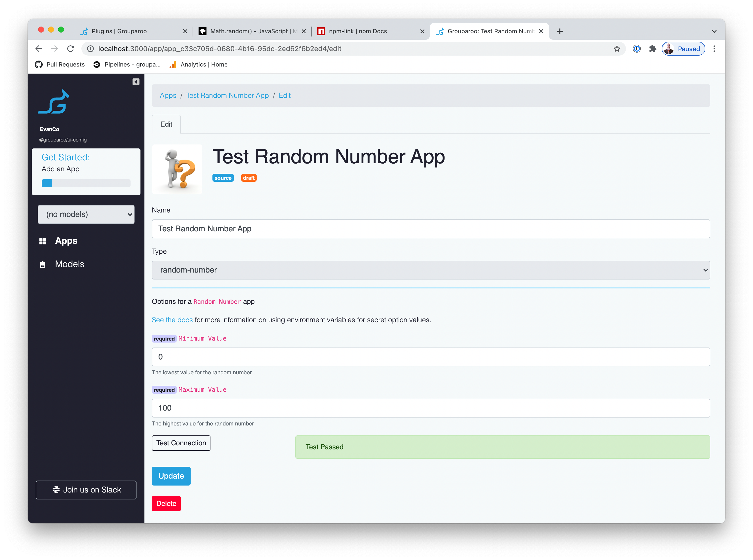
Task: Reload the page
Action: click(70, 49)
